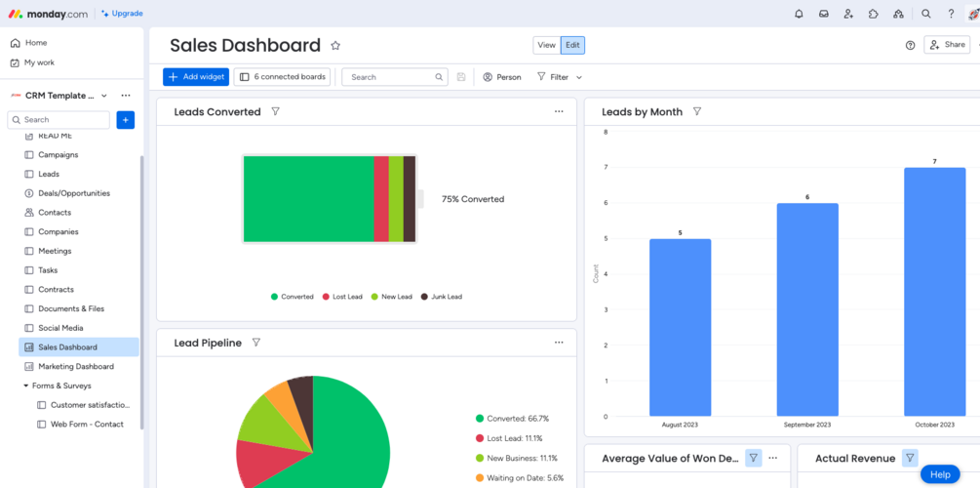Open Leads board
The width and height of the screenshot is (980, 488).
pos(79,174)
